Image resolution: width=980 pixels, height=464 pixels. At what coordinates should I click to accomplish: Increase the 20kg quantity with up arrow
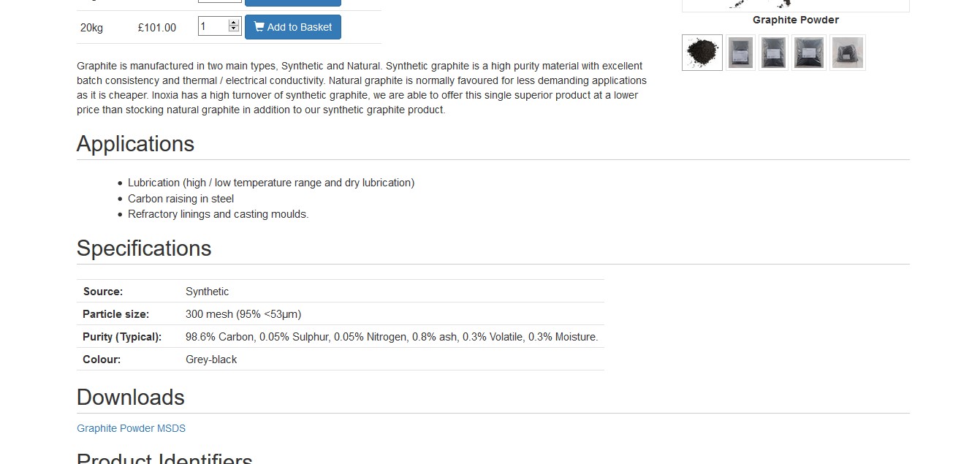tap(234, 23)
